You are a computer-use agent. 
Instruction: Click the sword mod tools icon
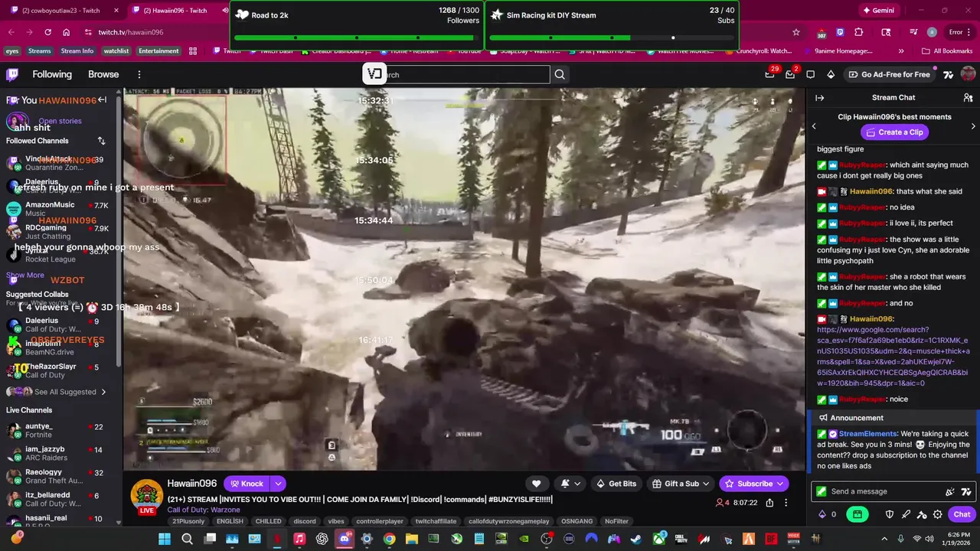(x=906, y=514)
